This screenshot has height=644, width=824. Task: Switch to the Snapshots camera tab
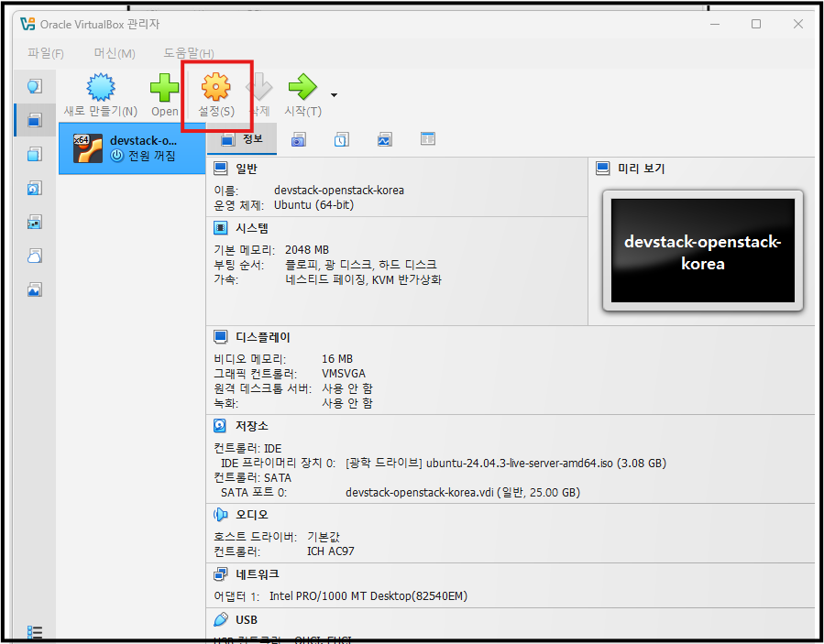[299, 140]
